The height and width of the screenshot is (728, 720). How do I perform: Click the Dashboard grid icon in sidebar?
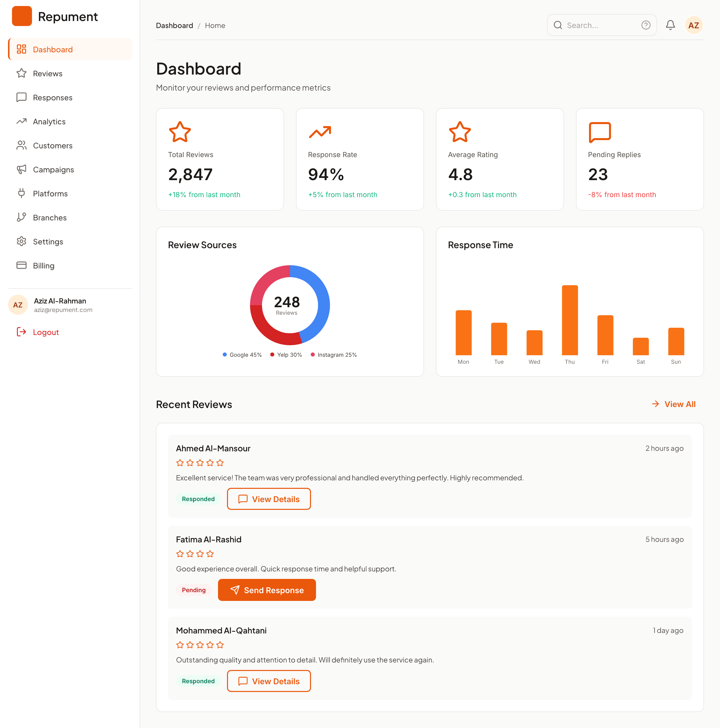coord(21,49)
